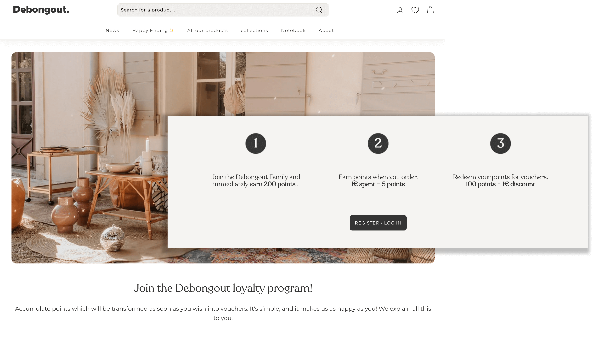Click the Debongout logo to go home
Viewport: 593px width, 364px height.
click(41, 10)
